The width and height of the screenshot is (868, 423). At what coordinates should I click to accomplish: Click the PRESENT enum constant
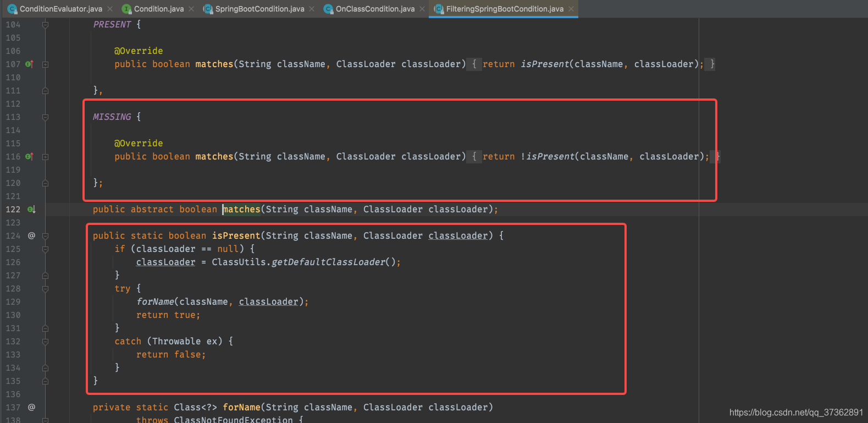[x=112, y=24]
